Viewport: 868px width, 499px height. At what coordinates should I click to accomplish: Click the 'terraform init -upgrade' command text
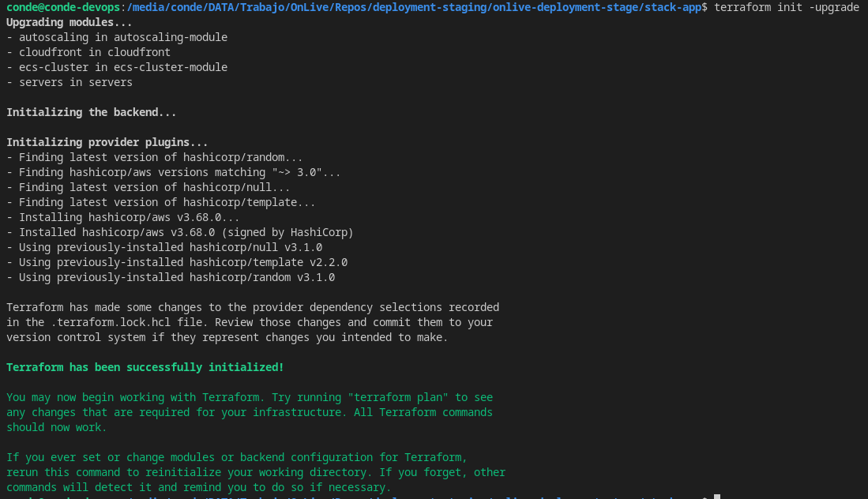786,7
